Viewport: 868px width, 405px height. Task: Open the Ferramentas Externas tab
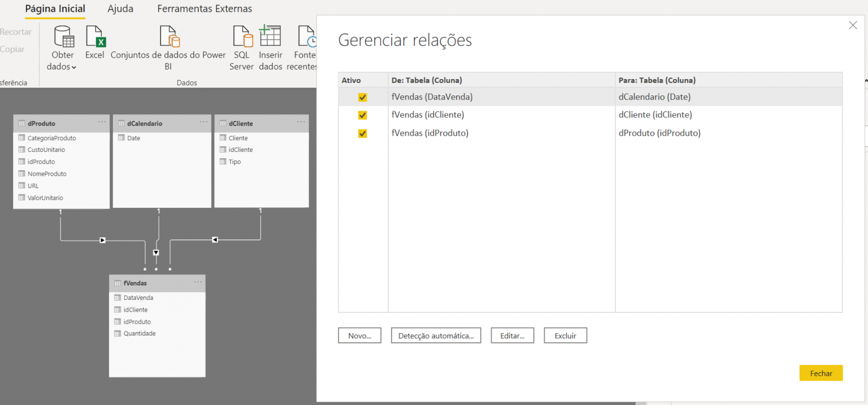coord(205,9)
